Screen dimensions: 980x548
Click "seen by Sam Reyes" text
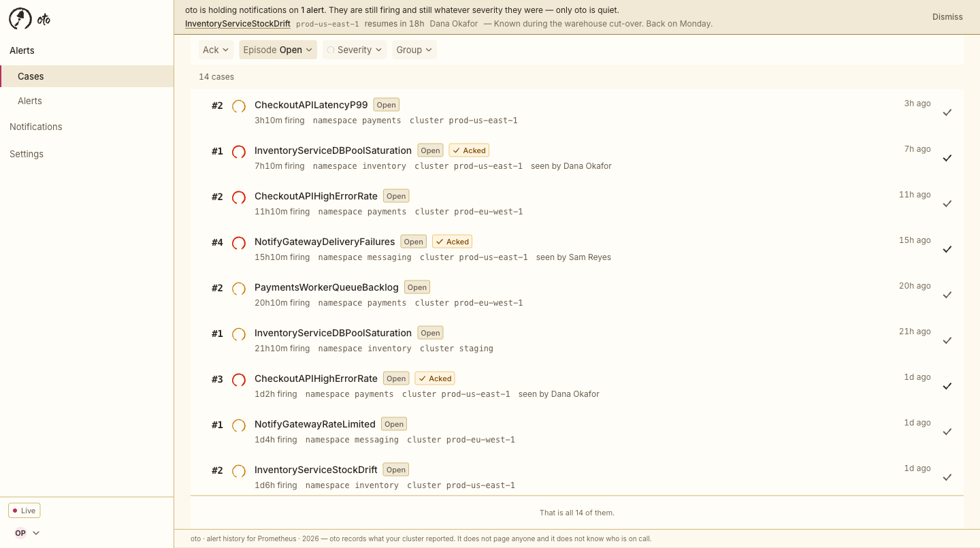(x=574, y=257)
